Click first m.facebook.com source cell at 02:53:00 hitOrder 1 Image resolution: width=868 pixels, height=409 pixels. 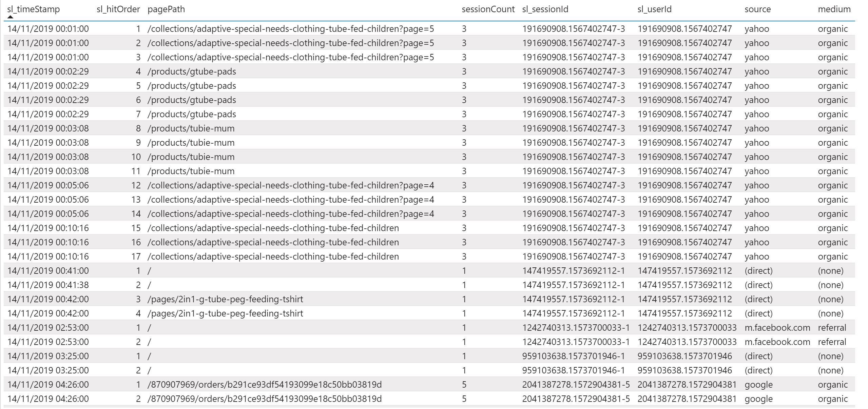coord(777,328)
